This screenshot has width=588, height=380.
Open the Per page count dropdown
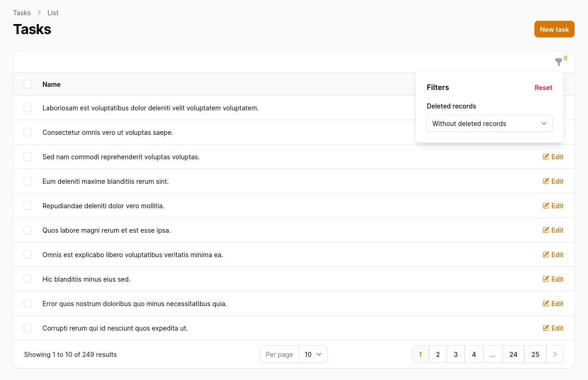[x=313, y=355]
